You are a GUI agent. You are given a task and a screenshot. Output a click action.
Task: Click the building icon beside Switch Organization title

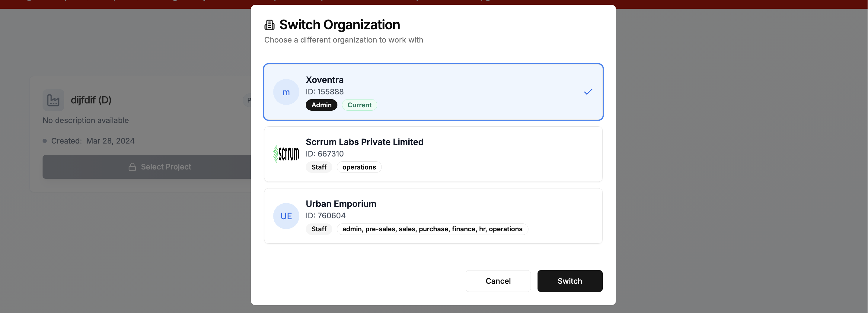coord(269,24)
